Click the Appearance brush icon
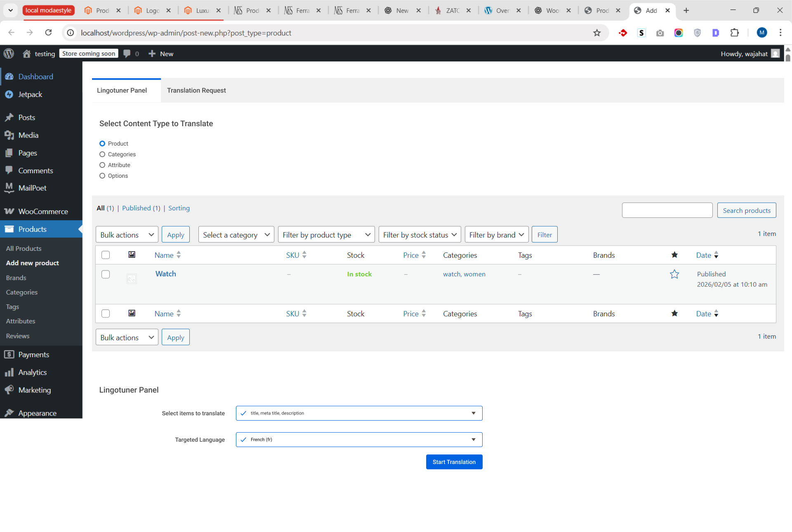 pyautogui.click(x=9, y=413)
